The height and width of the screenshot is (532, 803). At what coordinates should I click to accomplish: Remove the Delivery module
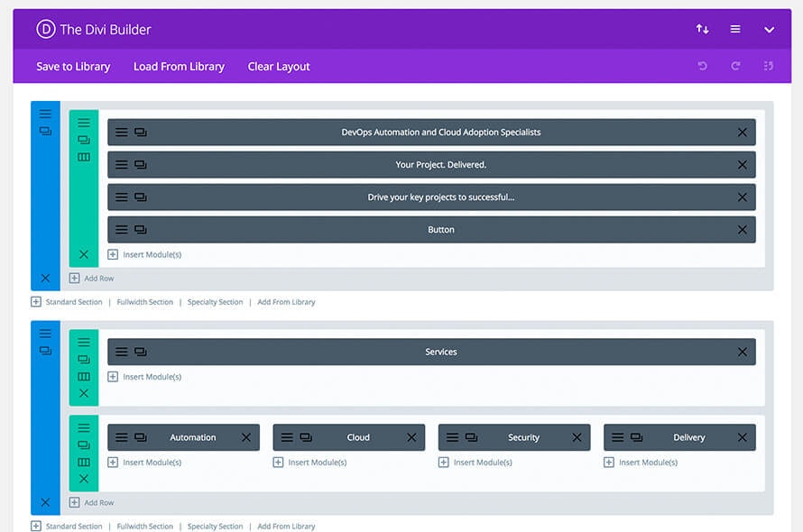point(742,437)
